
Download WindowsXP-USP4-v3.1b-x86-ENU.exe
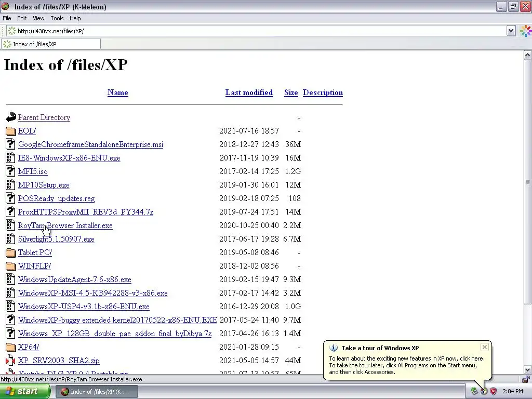(x=84, y=307)
